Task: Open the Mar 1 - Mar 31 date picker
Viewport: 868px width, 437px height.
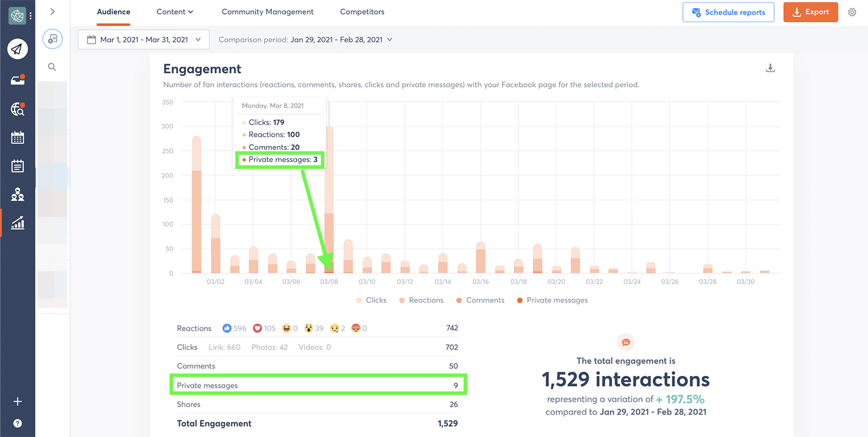Action: tap(144, 40)
